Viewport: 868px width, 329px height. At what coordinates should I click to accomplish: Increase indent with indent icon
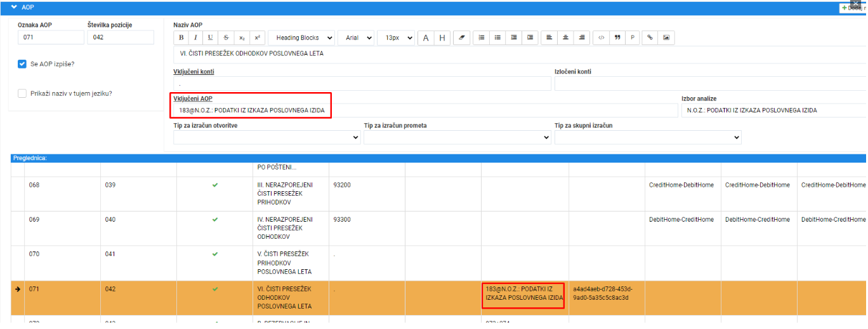530,37
